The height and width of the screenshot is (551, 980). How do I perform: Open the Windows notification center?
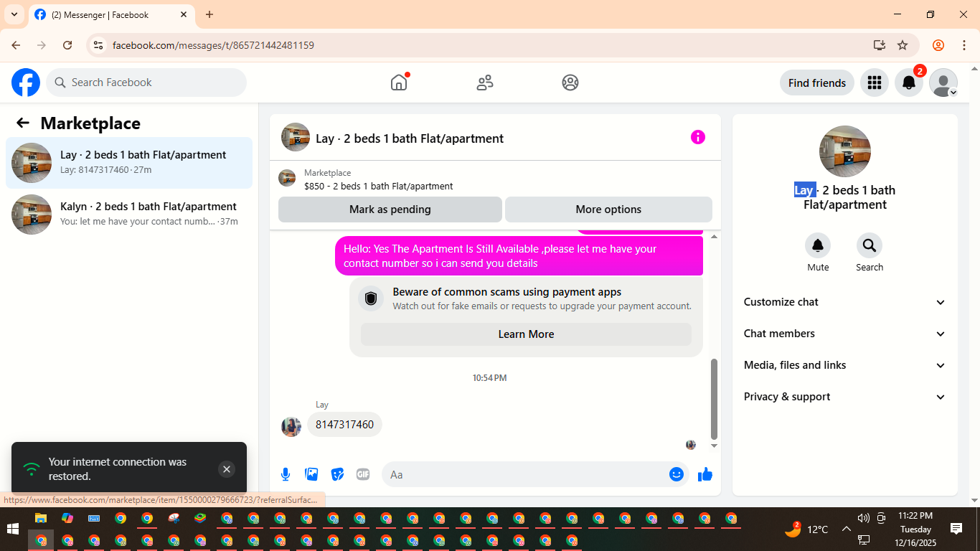pos(956,529)
